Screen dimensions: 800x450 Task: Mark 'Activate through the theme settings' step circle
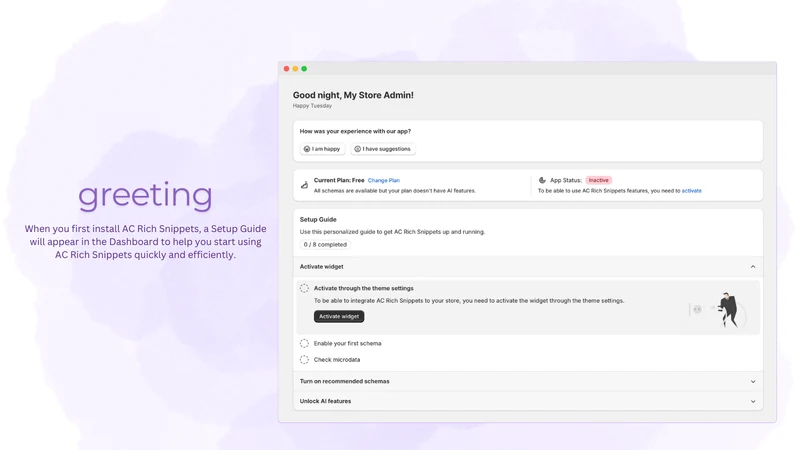[x=304, y=288]
